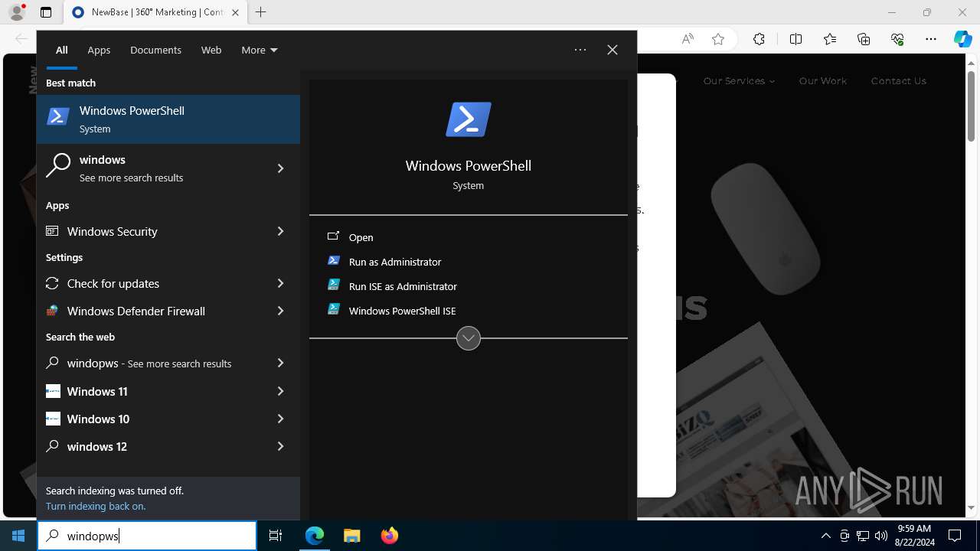Open Microsoft Edge from the taskbar
The width and height of the screenshot is (980, 551).
pyautogui.click(x=315, y=536)
